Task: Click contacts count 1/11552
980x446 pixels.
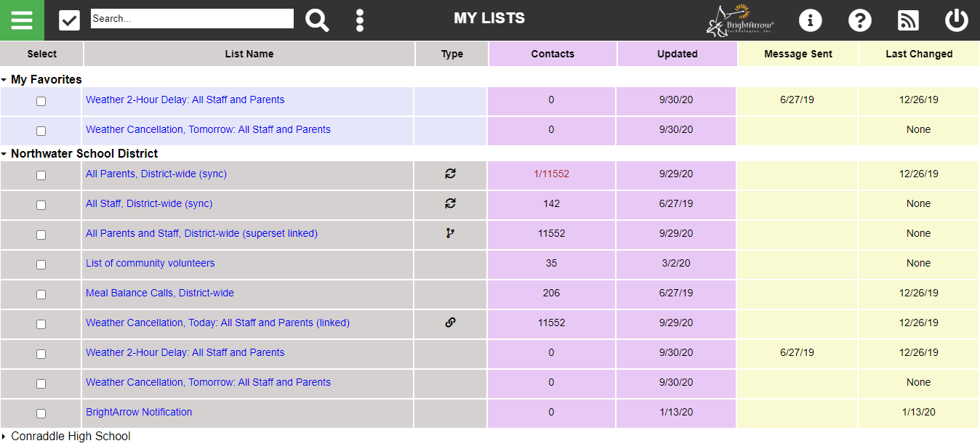Action: tap(551, 174)
